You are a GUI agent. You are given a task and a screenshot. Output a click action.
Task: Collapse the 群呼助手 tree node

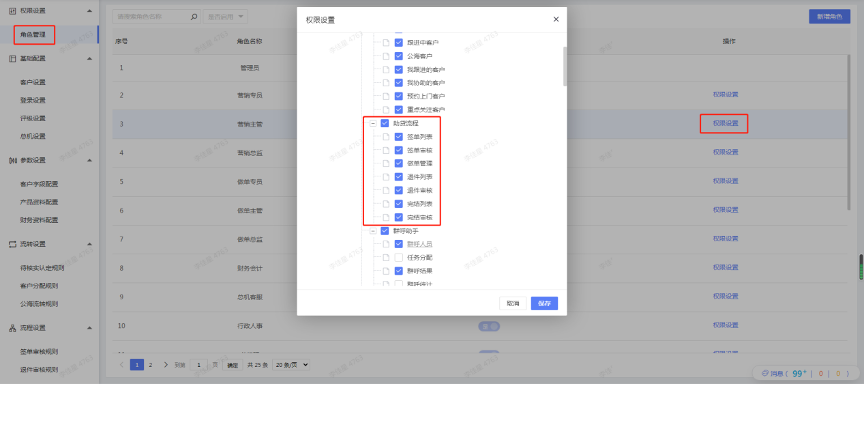(x=373, y=231)
